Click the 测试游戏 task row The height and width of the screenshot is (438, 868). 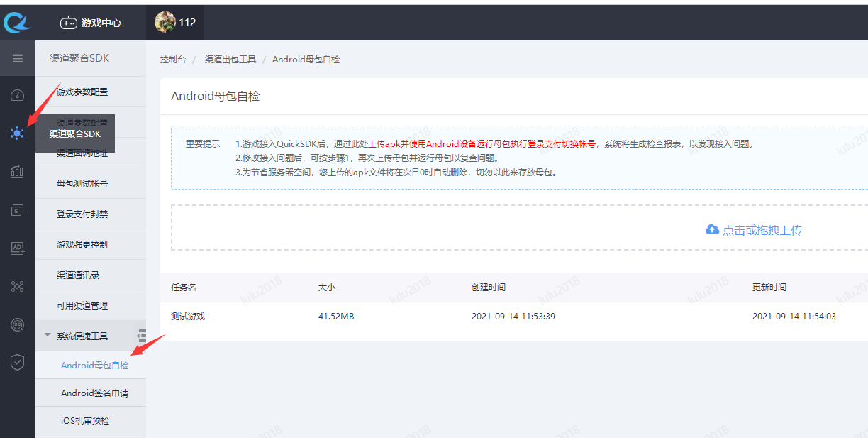click(188, 317)
